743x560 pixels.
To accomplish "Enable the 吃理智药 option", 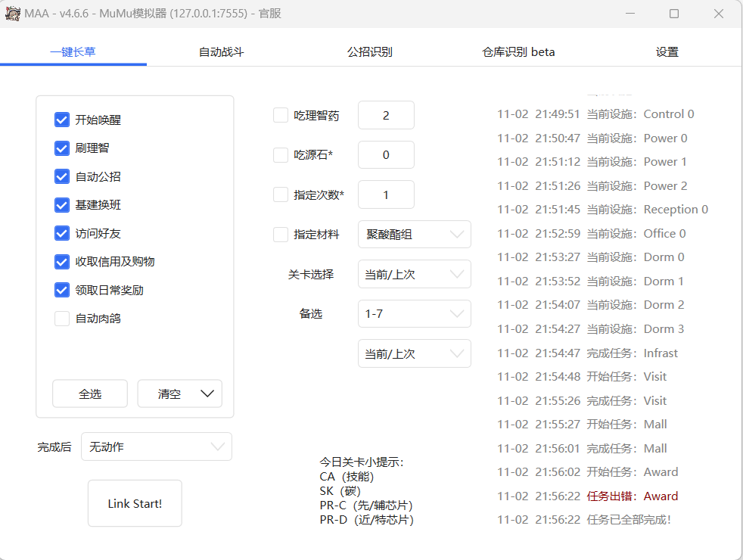I will pos(278,115).
